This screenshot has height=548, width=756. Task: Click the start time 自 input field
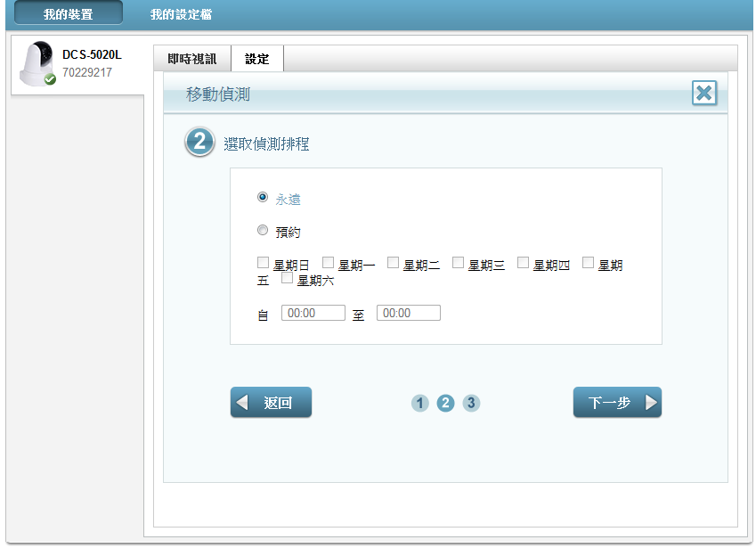pos(313,314)
